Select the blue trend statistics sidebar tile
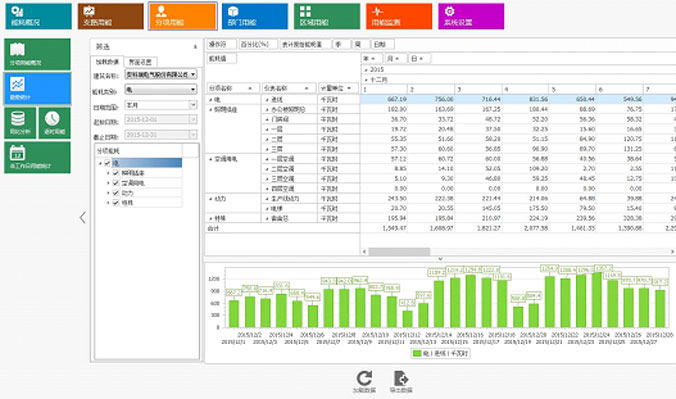The width and height of the screenshot is (676, 399). pyautogui.click(x=38, y=88)
